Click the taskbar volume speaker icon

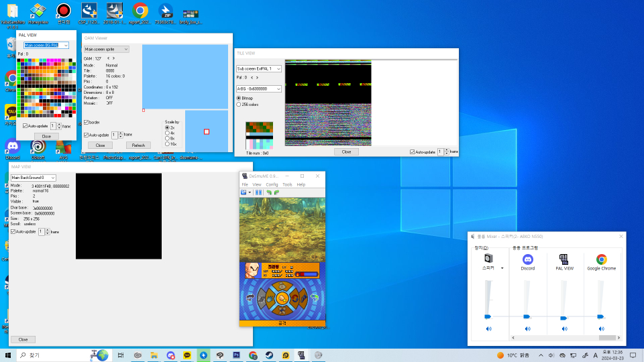(x=551, y=355)
